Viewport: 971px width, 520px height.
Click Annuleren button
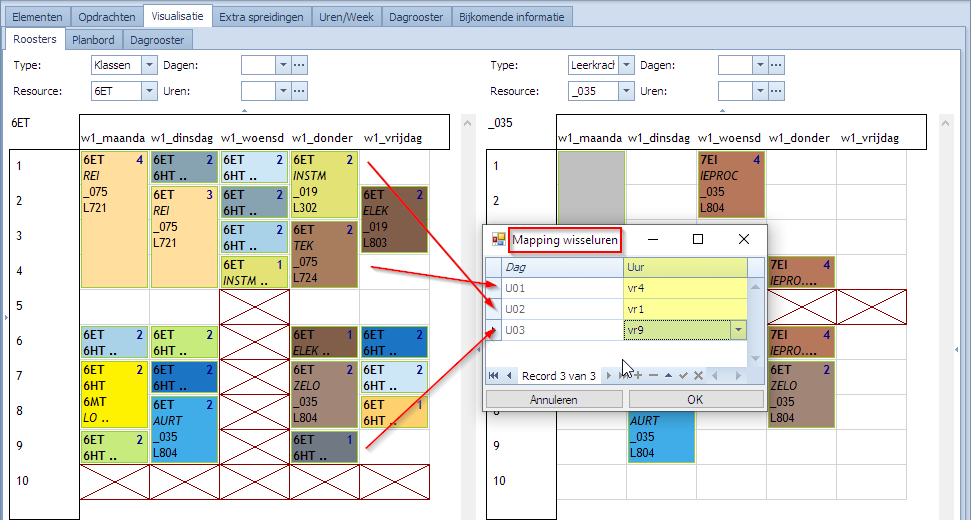click(x=554, y=399)
